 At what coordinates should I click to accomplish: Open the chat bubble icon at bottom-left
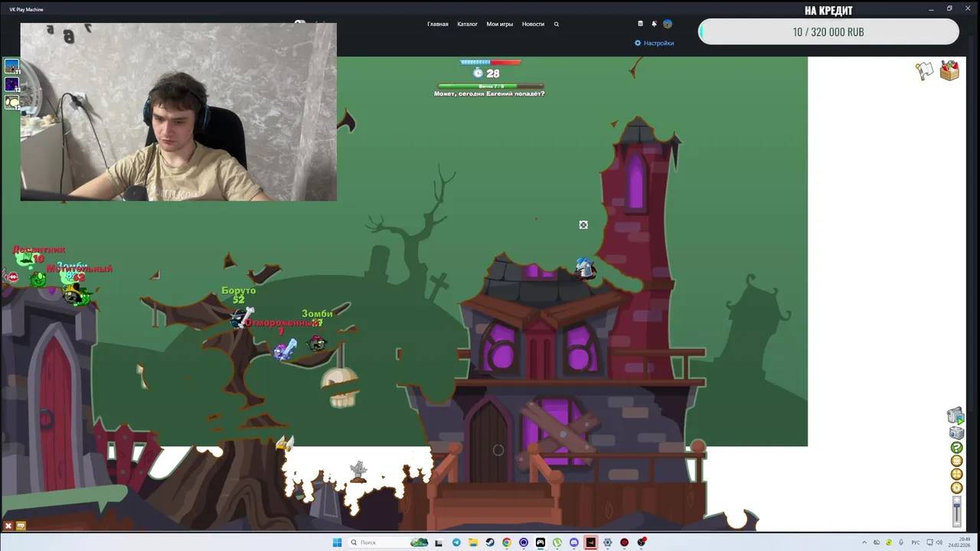pos(21,526)
